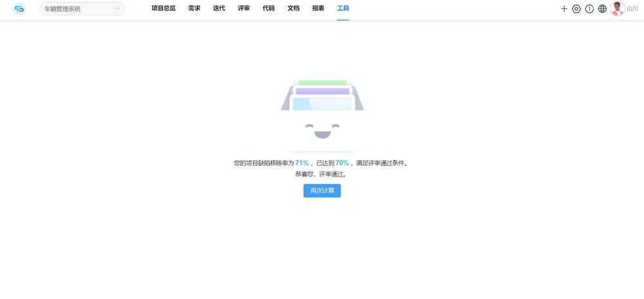Click the username 山川 next to avatar

pos(632,9)
